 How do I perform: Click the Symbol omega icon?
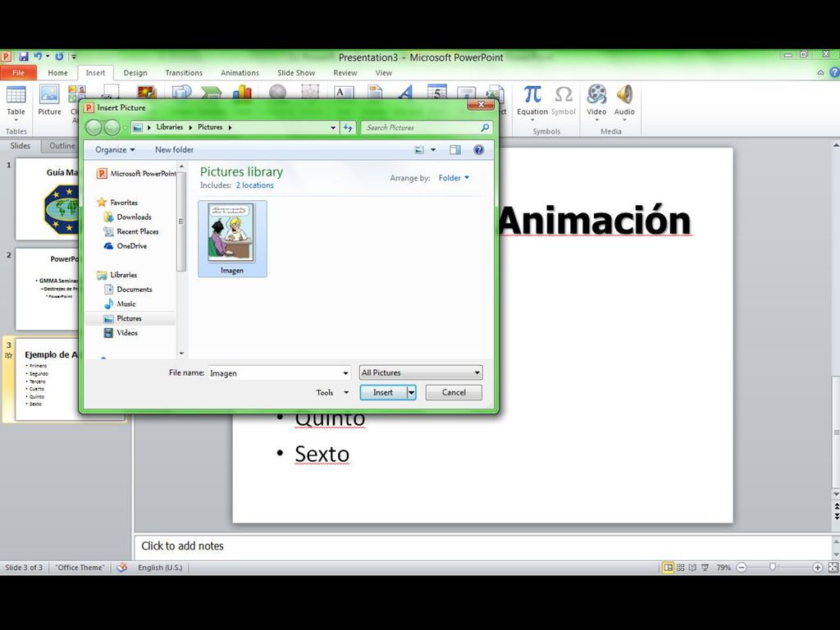[x=563, y=94]
